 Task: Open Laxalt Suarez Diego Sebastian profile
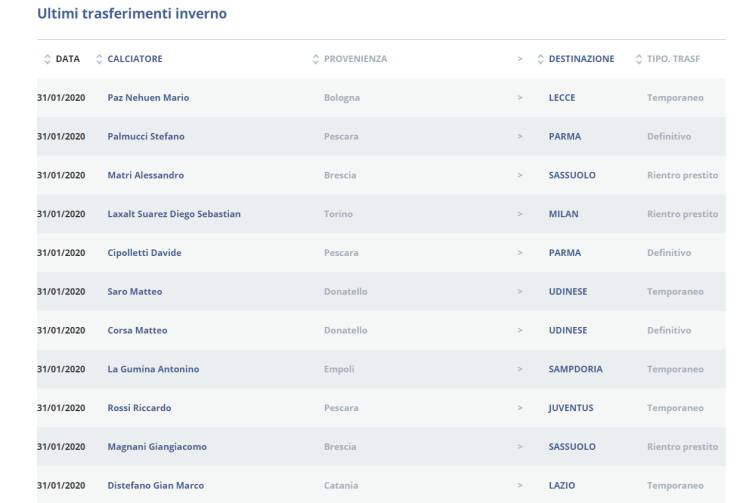point(174,214)
